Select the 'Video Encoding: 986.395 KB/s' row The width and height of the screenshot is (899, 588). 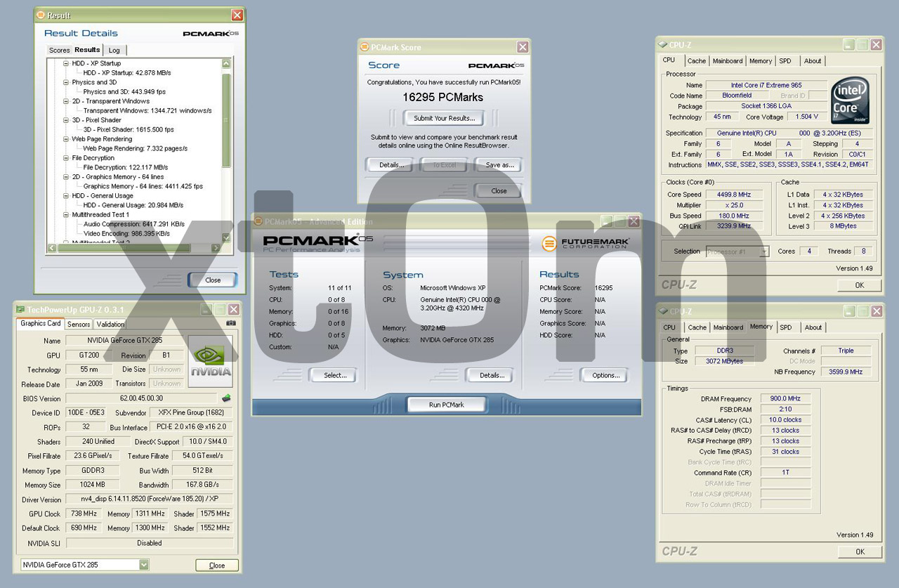coord(126,233)
